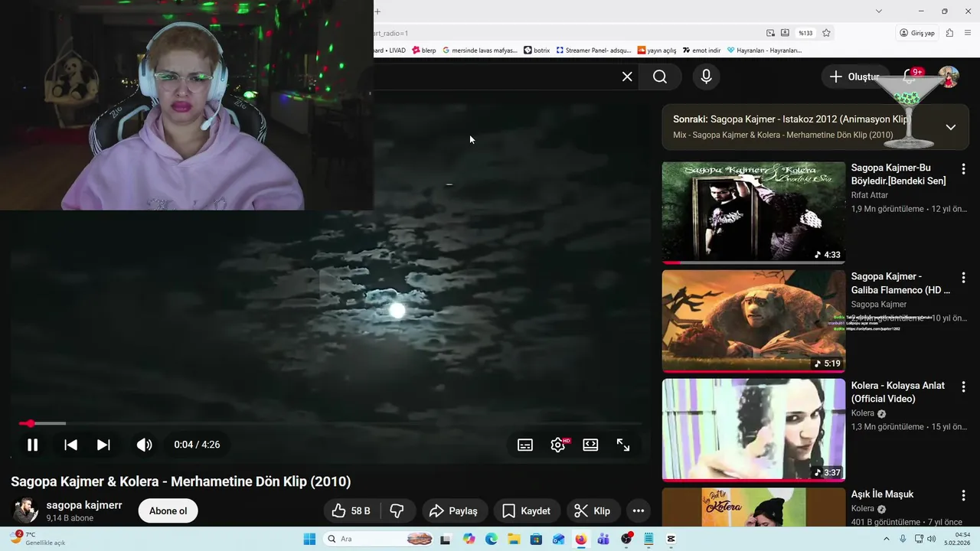Play Galiba Flamenco video thumbnail
980x551 pixels.
click(x=753, y=321)
